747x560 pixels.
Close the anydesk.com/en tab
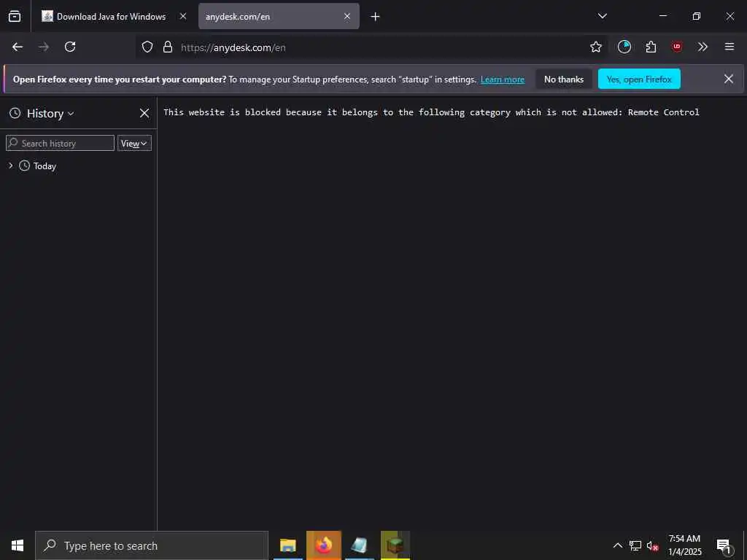pos(347,16)
